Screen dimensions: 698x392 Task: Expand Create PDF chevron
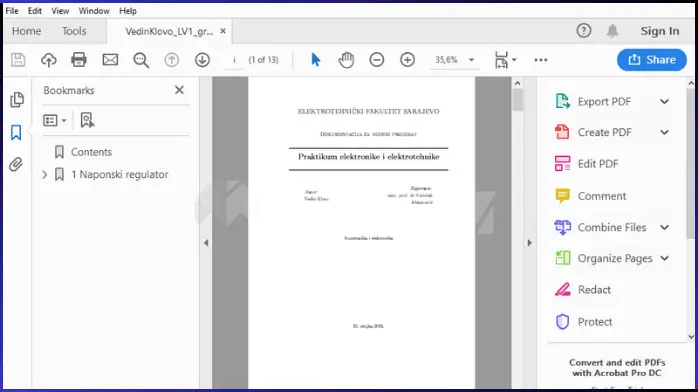click(664, 132)
